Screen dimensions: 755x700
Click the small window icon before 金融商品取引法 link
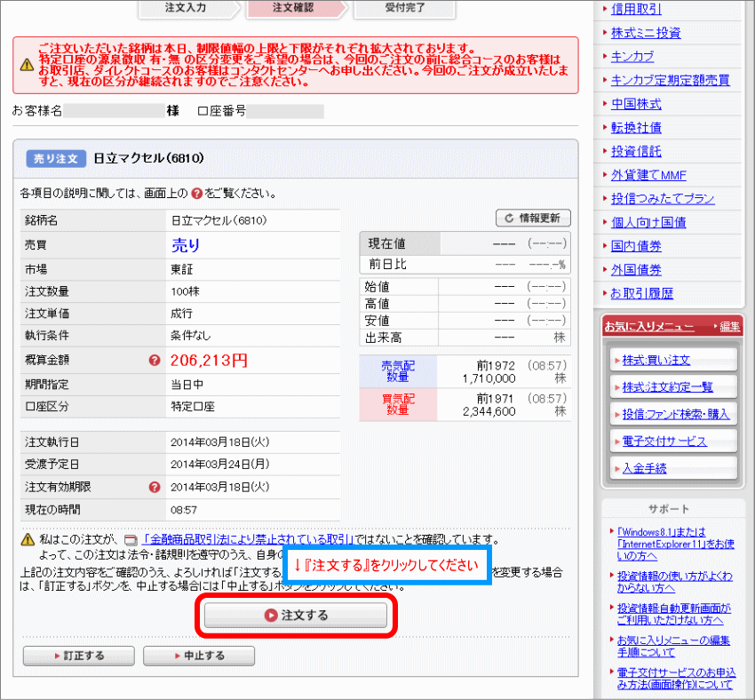pyautogui.click(x=131, y=540)
